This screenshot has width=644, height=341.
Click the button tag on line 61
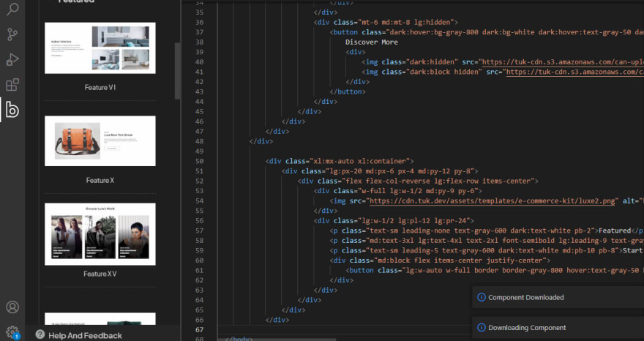362,270
